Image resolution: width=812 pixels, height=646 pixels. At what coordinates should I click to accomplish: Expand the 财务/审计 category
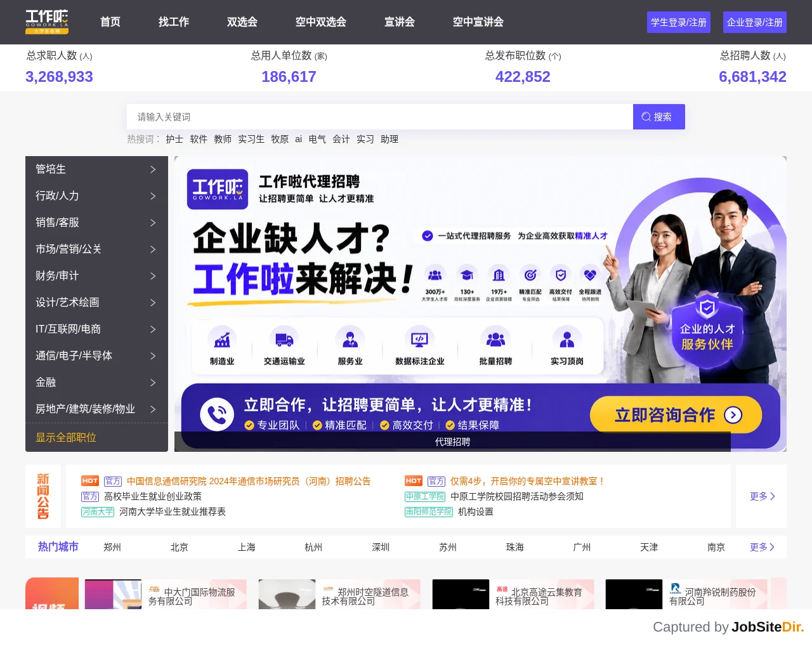(96, 276)
